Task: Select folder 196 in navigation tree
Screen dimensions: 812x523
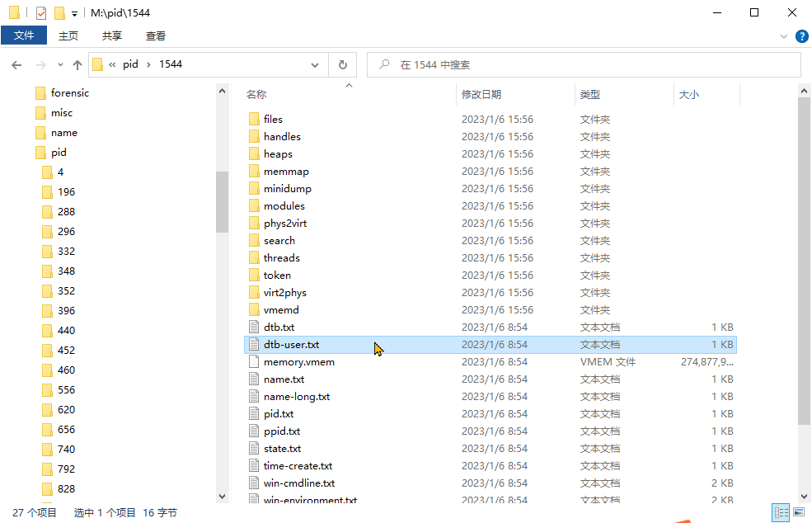Action: coord(59,191)
